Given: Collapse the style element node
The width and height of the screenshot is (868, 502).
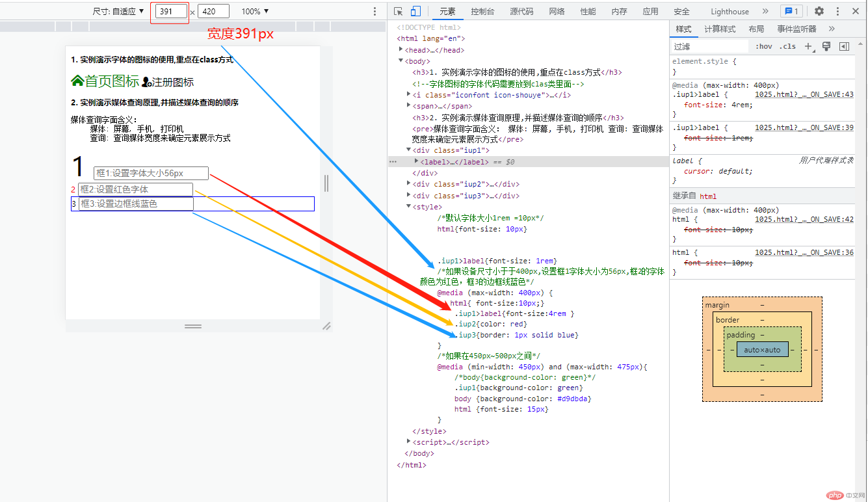Looking at the screenshot, I should tap(409, 206).
